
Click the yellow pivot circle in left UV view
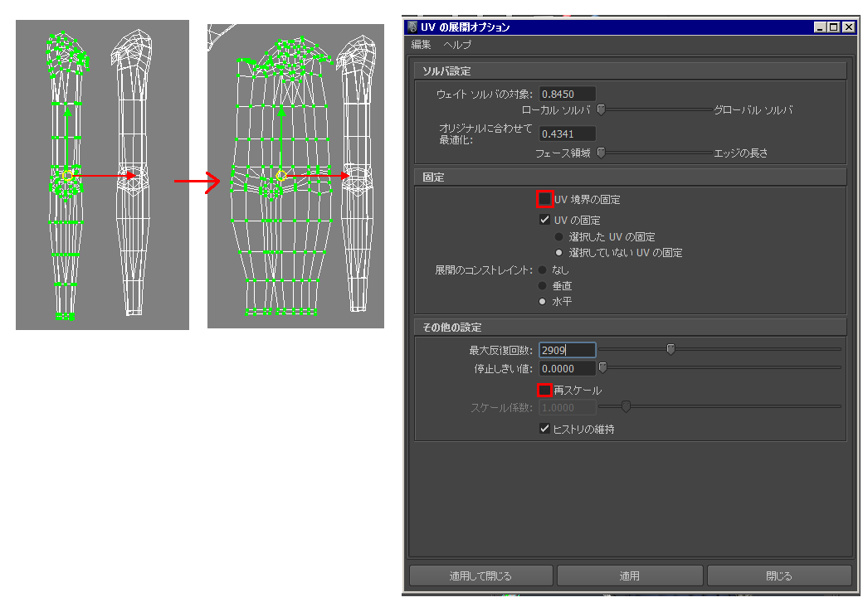click(67, 176)
